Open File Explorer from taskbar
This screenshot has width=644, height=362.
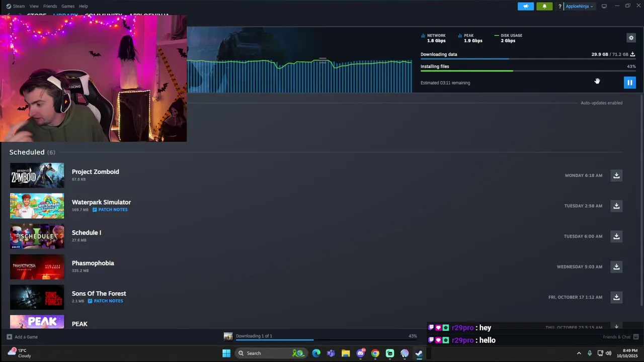(345, 353)
